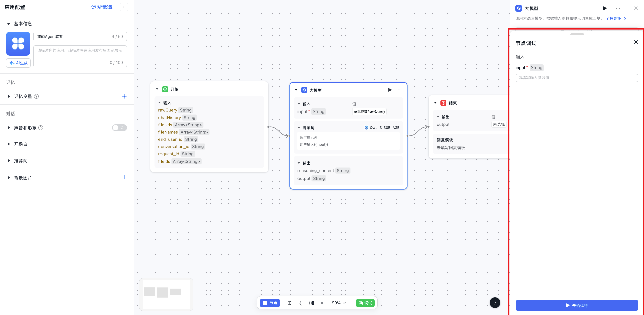Collapse the 应用配置 panel with the chevron
The width and height of the screenshot is (644, 315).
pyautogui.click(x=124, y=7)
